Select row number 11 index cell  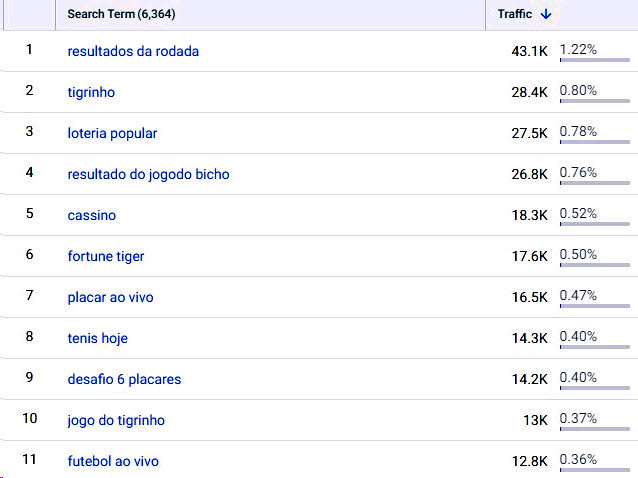[29, 459]
